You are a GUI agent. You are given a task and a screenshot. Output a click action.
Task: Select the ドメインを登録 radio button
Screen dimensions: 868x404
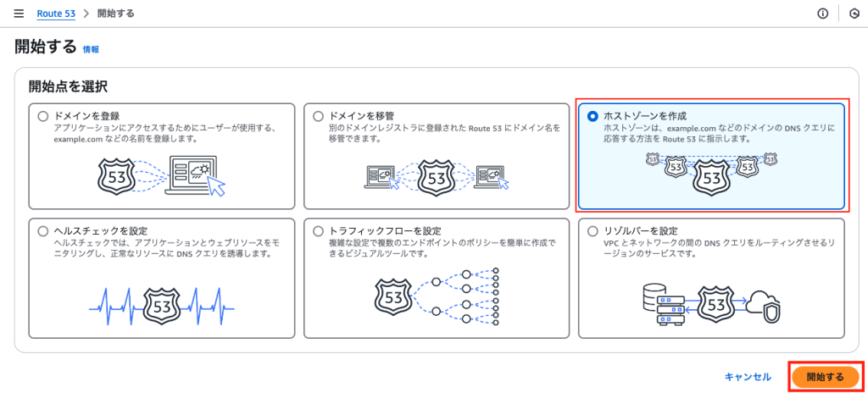[42, 117]
